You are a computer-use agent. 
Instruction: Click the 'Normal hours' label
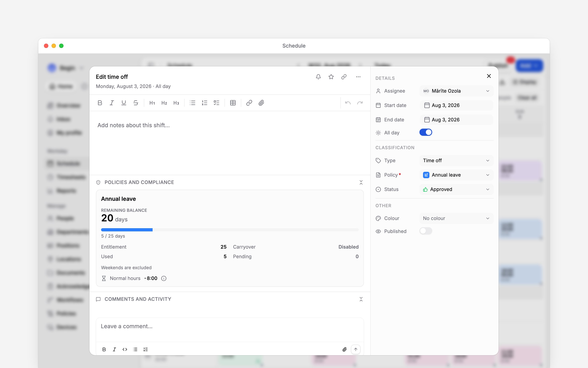[125, 278]
